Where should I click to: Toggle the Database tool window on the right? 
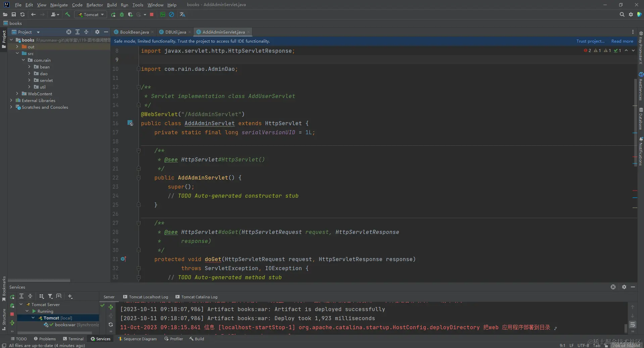coord(641,119)
